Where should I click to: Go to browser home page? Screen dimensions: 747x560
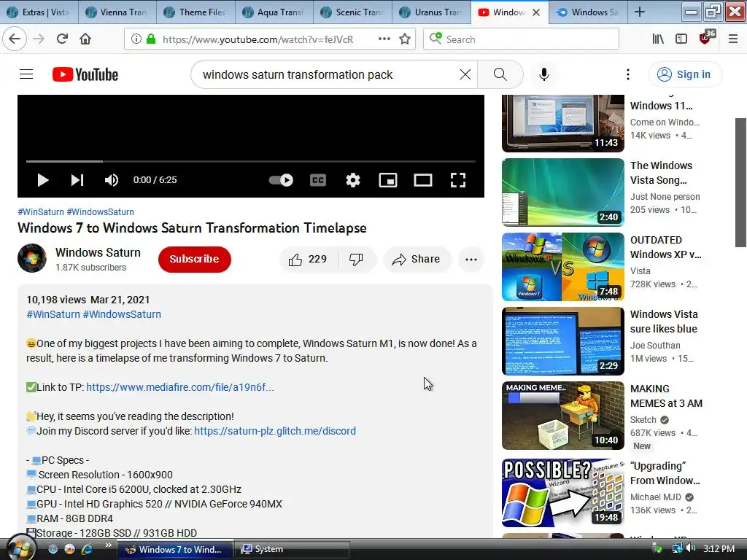(x=85, y=39)
